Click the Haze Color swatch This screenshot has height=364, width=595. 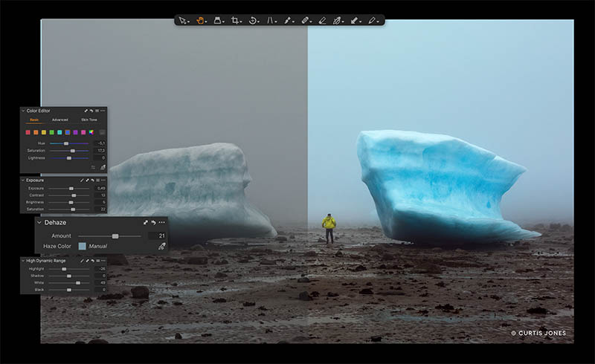tap(82, 247)
